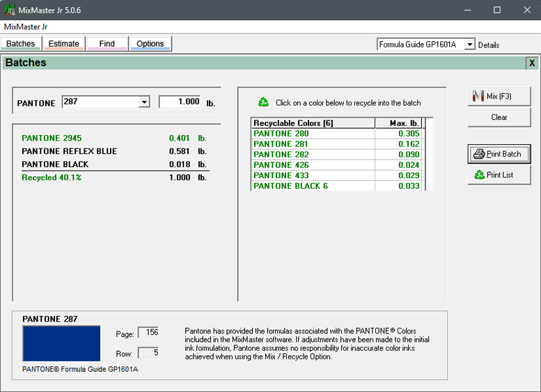Click the PANTONE 287 blue color swatch

click(x=61, y=344)
